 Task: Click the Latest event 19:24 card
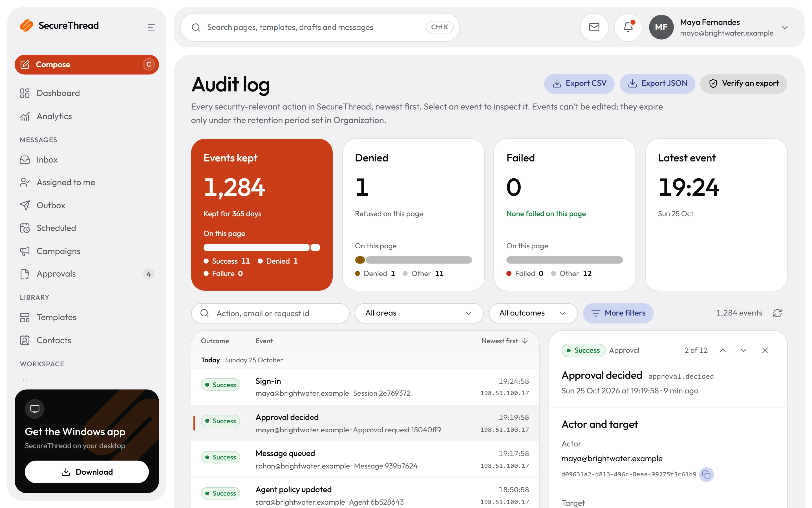tap(716, 215)
